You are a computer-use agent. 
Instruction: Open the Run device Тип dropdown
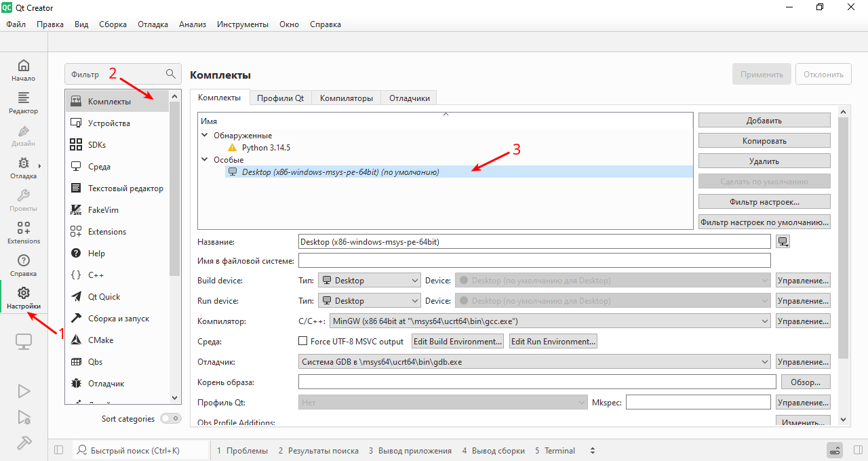point(370,301)
